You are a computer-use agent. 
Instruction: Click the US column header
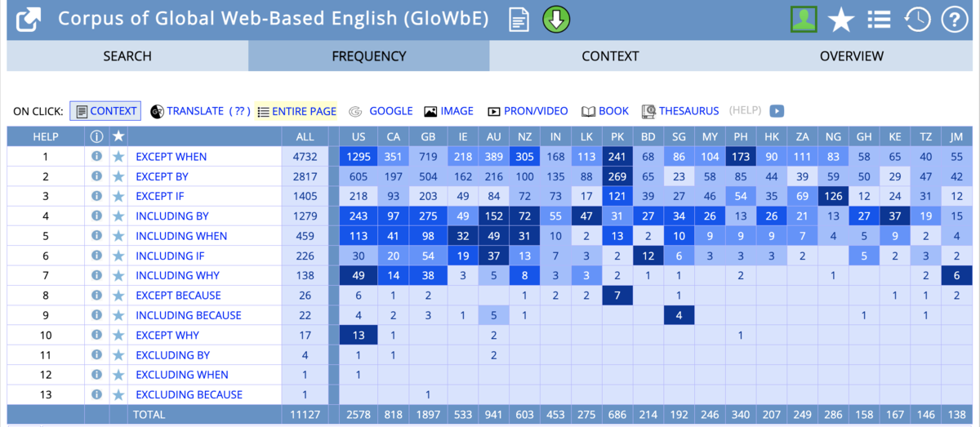tap(358, 136)
